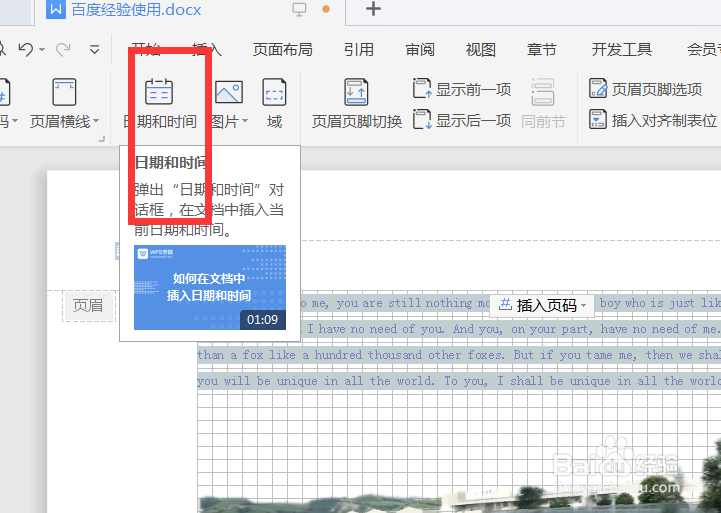The image size is (721, 513).
Task: Select the 视图 tab
Action: click(x=481, y=49)
